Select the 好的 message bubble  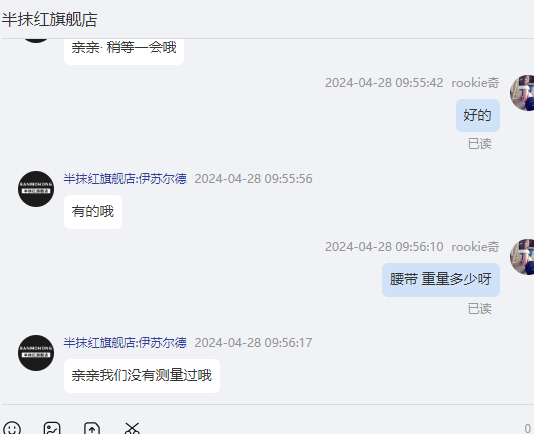point(478,115)
